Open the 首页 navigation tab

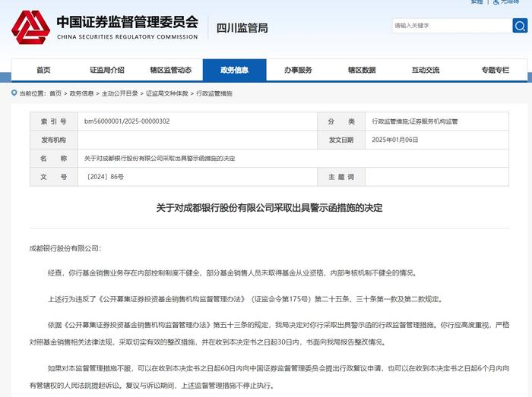(x=43, y=70)
